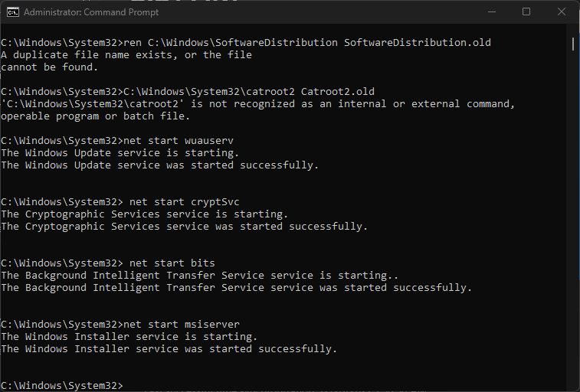This screenshot has width=580, height=392.
Task: Click "The Cryptographic Services service is starting" line
Action: pos(144,214)
